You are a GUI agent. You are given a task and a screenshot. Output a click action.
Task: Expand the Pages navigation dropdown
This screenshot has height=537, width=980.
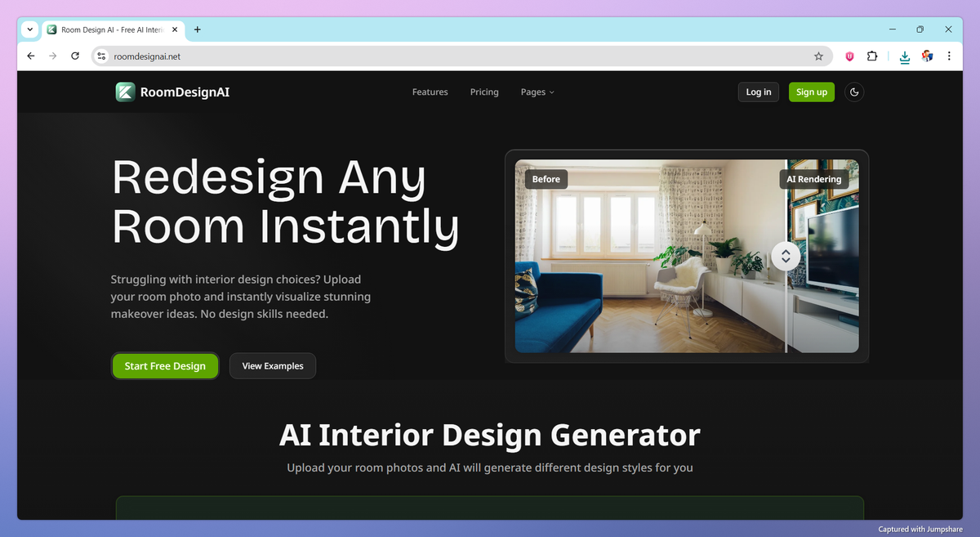tap(537, 92)
